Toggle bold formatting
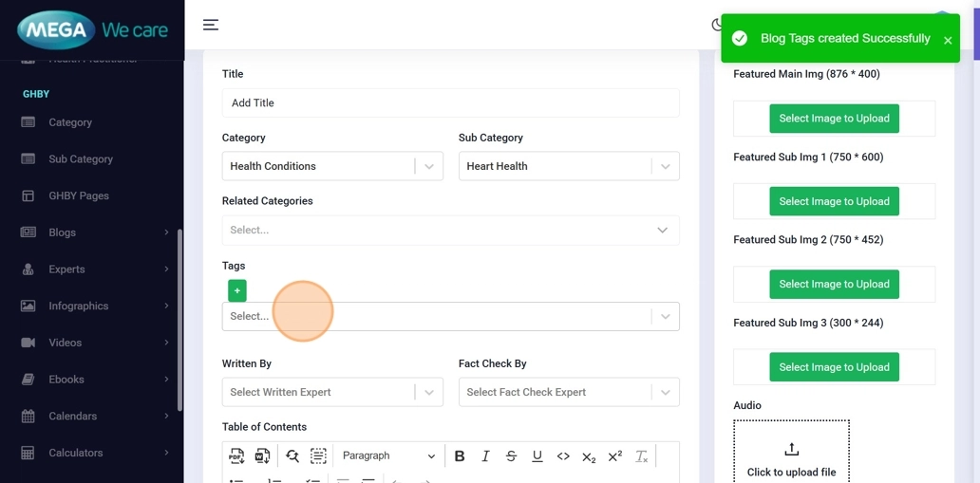Image resolution: width=980 pixels, height=483 pixels. (x=460, y=456)
